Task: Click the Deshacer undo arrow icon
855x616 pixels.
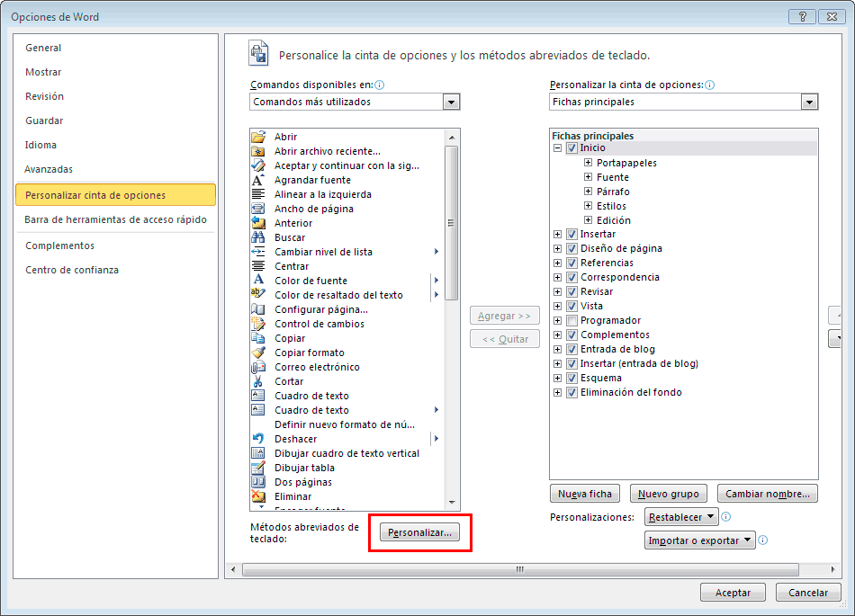Action: click(258, 439)
